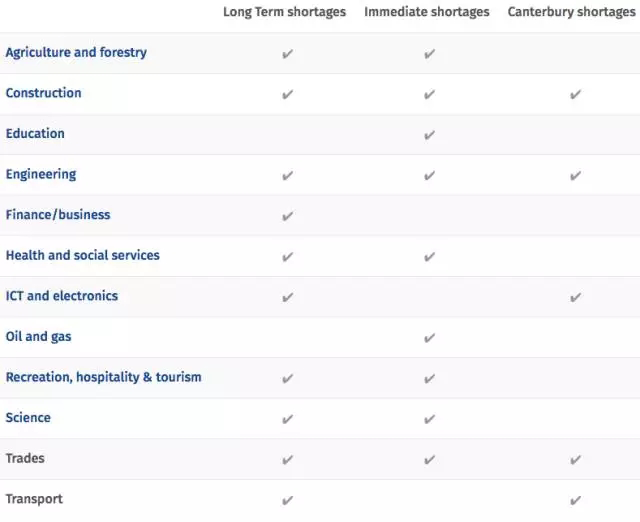Click the Education row link
Screen dimensions: 640x522
tap(35, 133)
